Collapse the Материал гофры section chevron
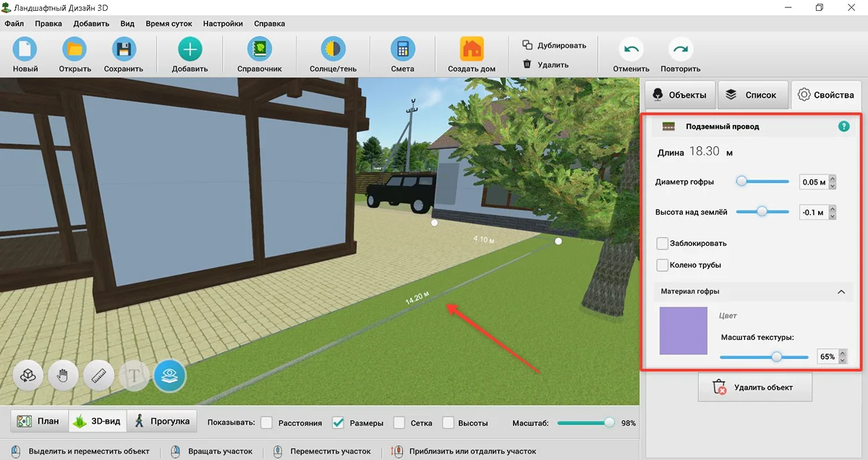The width and height of the screenshot is (868, 460). [841, 291]
